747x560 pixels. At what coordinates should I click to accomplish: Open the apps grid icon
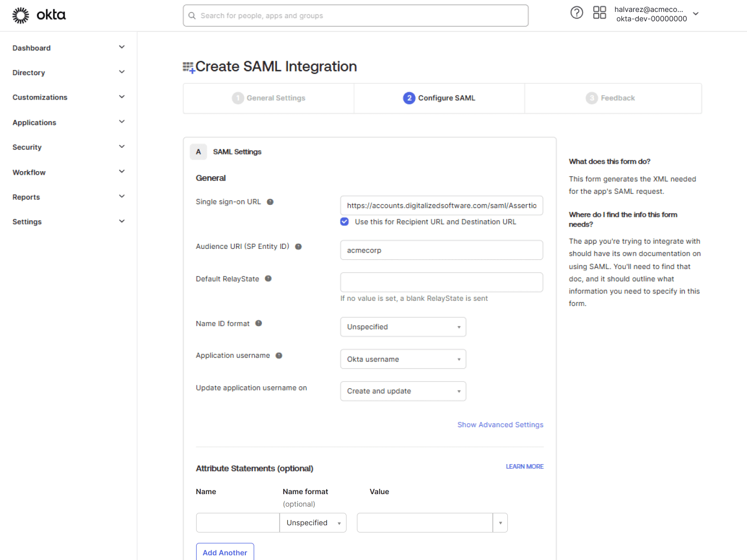click(600, 12)
